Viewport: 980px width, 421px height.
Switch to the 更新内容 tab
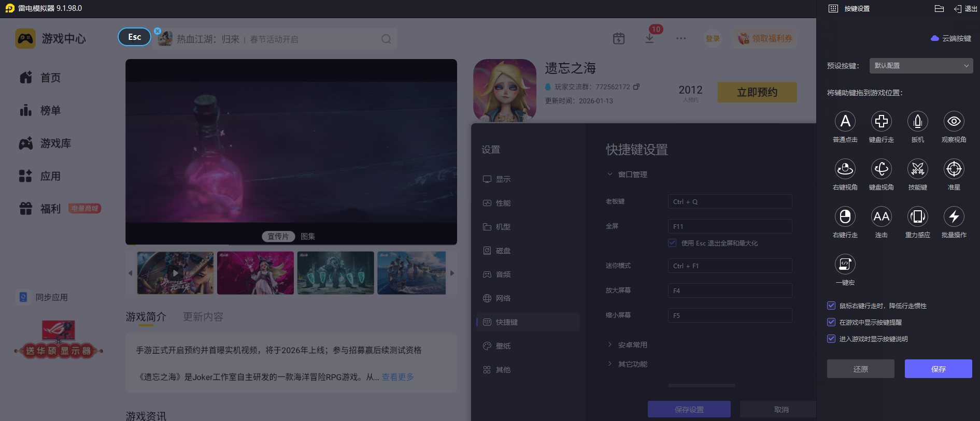pos(203,317)
